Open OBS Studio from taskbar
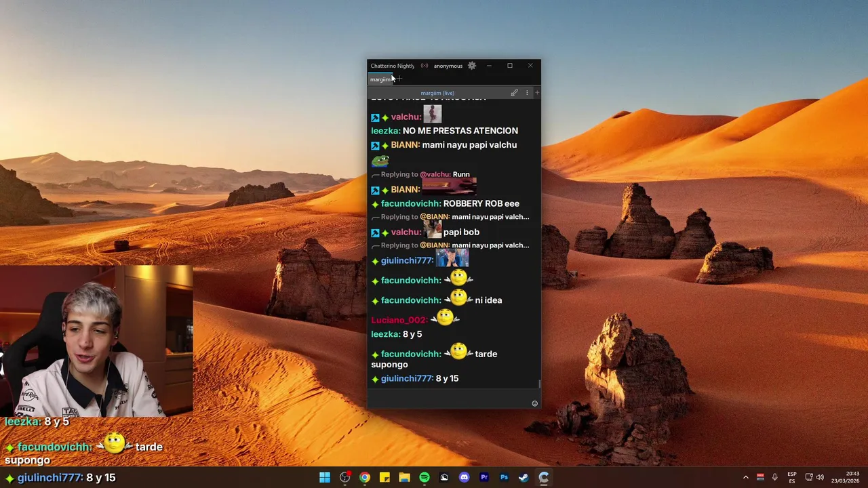 click(344, 477)
